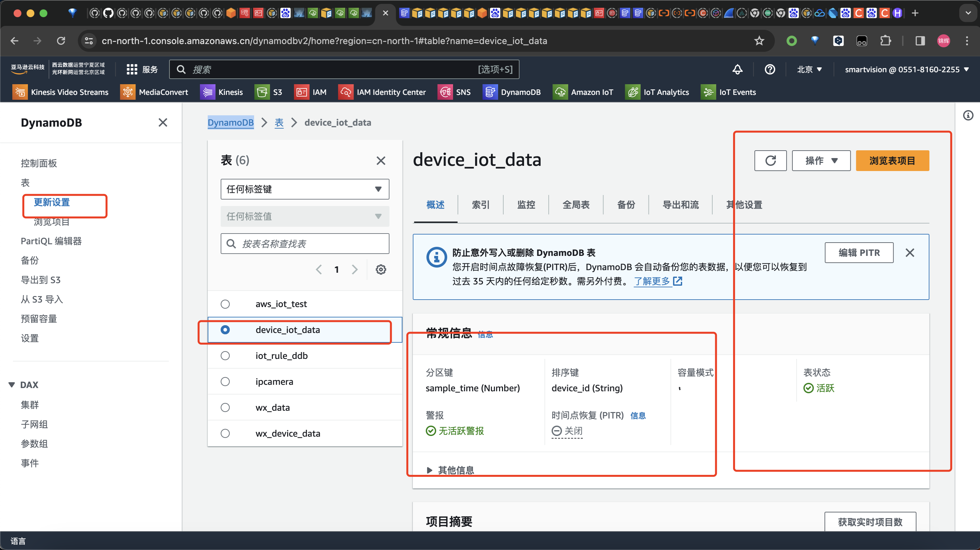The image size is (980, 550).
Task: Toggle the browser side panel
Action: (920, 41)
